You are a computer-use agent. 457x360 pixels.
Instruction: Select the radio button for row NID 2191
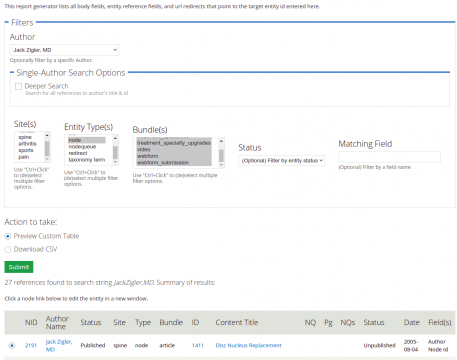coord(12,346)
